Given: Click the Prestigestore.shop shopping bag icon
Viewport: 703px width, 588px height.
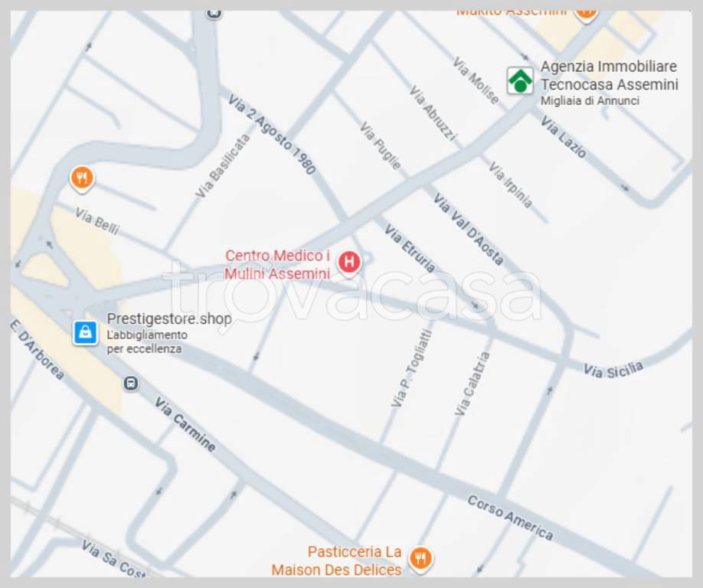Looking at the screenshot, I should pyautogui.click(x=85, y=333).
